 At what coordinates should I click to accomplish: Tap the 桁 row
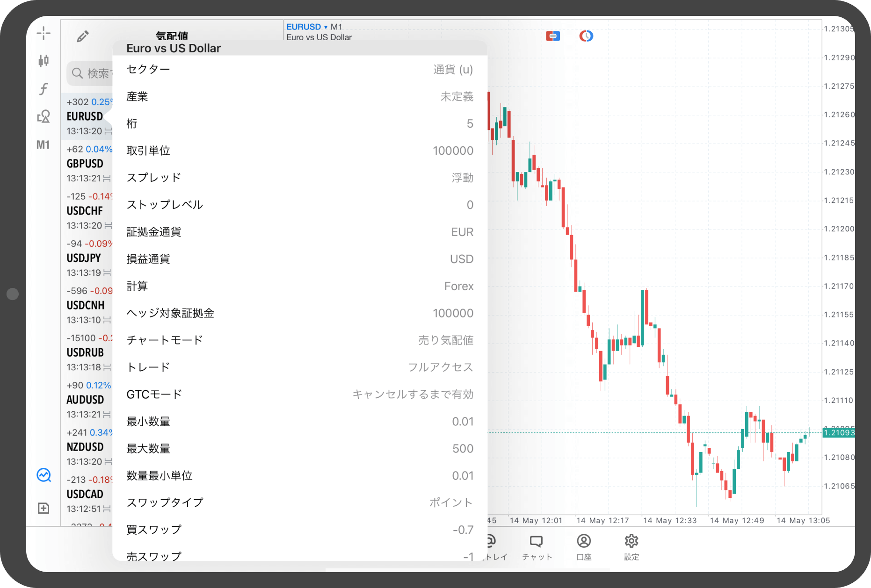300,123
